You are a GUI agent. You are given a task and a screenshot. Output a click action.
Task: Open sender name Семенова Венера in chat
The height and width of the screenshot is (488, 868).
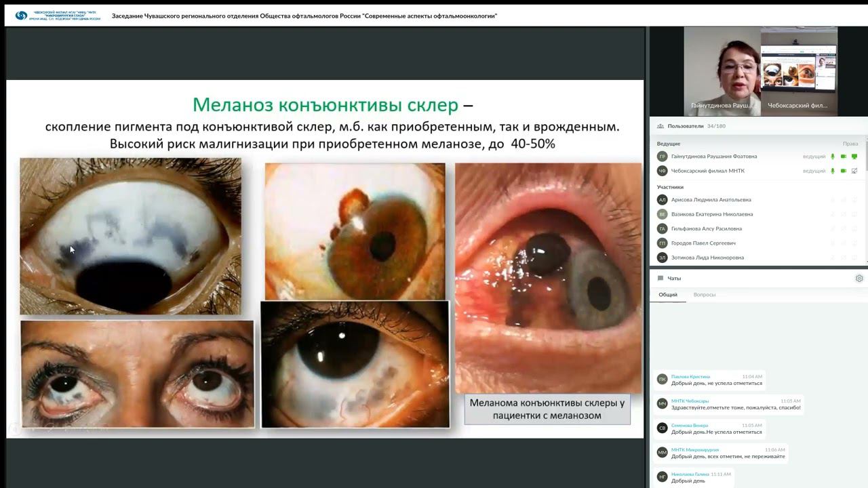[x=689, y=425]
